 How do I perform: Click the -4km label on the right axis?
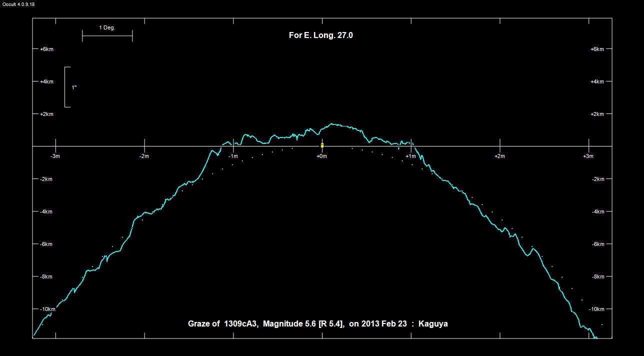pyautogui.click(x=597, y=211)
